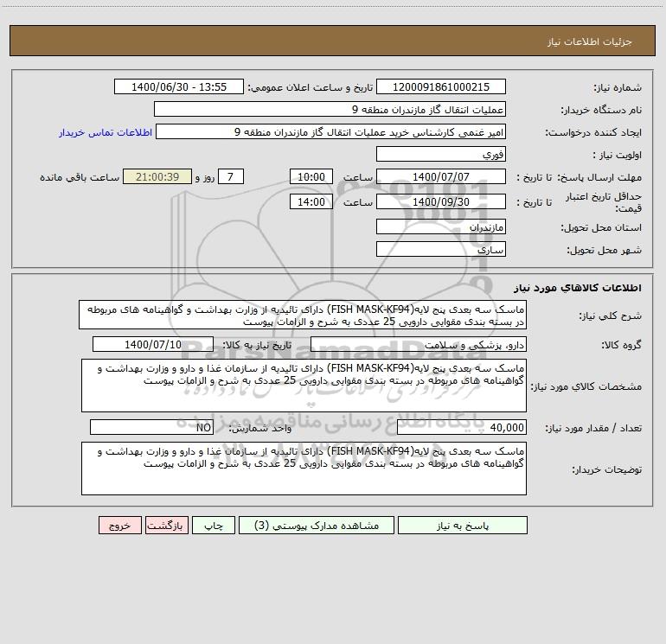Click the 'ساعت باقی مانده' text

point(80,177)
